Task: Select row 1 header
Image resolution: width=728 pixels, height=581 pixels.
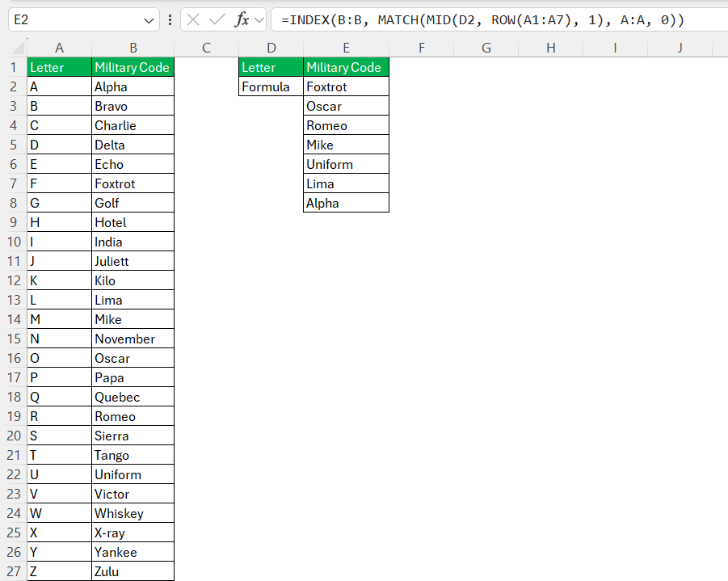Action: coord(14,67)
